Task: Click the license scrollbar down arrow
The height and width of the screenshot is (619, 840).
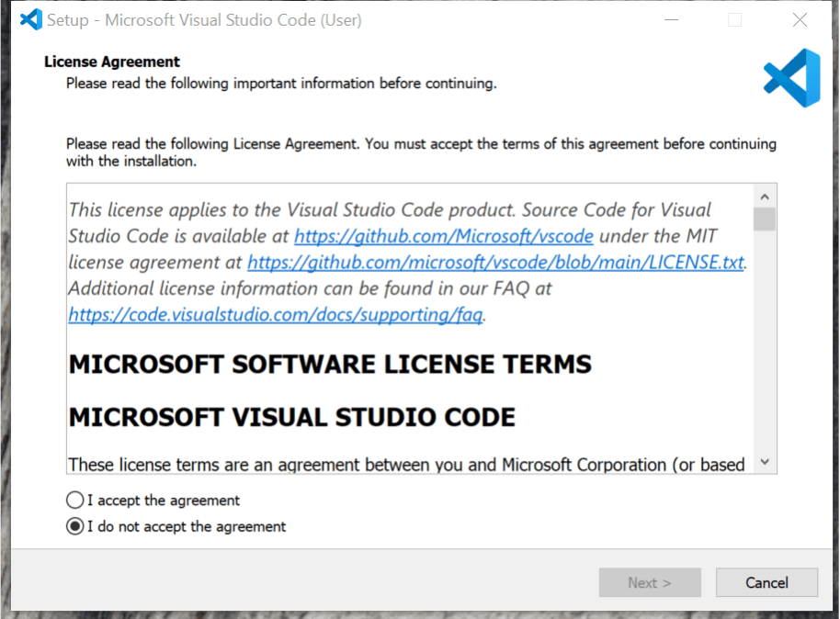Action: click(764, 462)
